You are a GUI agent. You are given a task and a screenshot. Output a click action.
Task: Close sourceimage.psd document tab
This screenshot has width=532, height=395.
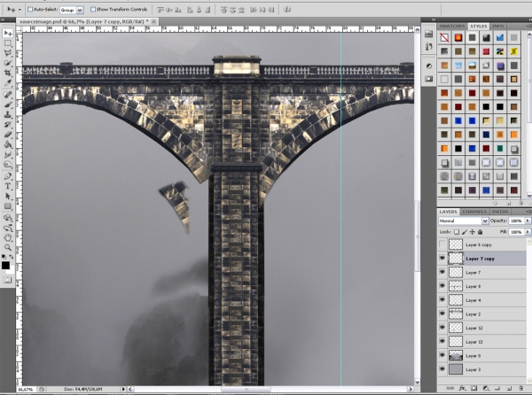tap(153, 21)
